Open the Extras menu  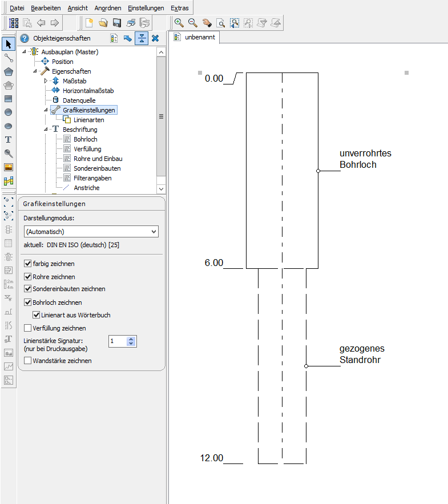(x=180, y=8)
